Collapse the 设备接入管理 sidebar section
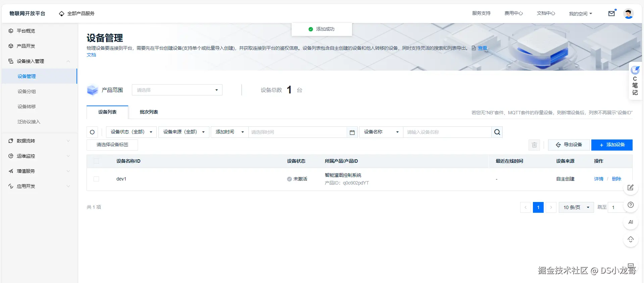Viewport: 644px width, 283px height. click(39, 61)
